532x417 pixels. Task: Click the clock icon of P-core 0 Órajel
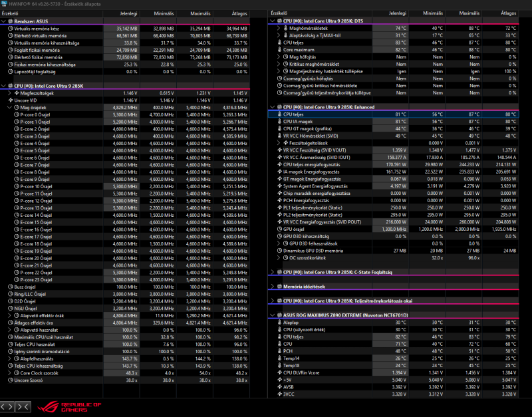click(17, 114)
